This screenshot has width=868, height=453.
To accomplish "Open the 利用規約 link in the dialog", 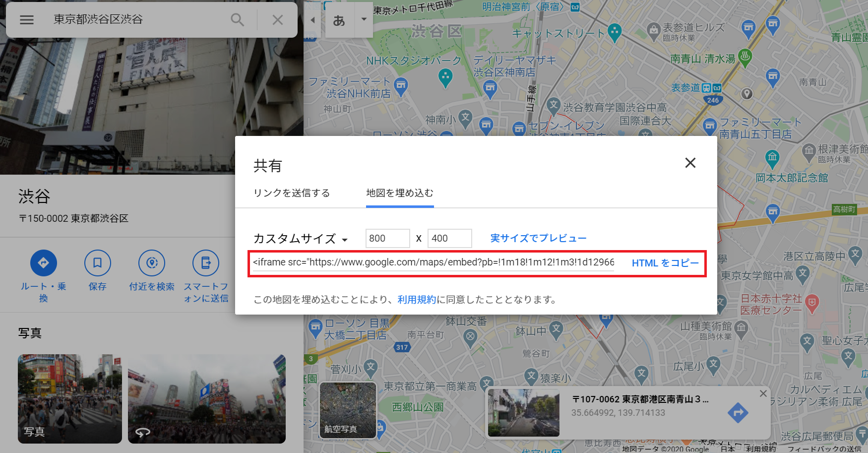I will pos(417,300).
